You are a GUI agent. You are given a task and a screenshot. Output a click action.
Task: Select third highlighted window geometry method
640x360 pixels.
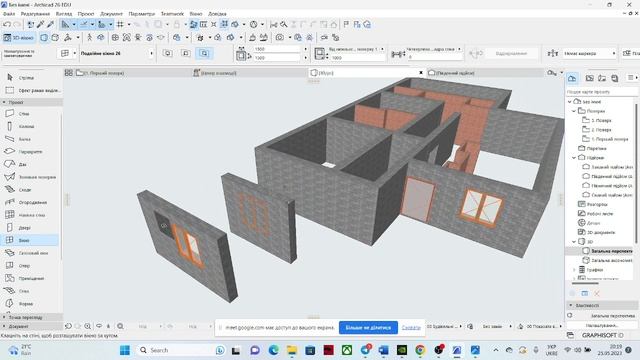(204, 53)
